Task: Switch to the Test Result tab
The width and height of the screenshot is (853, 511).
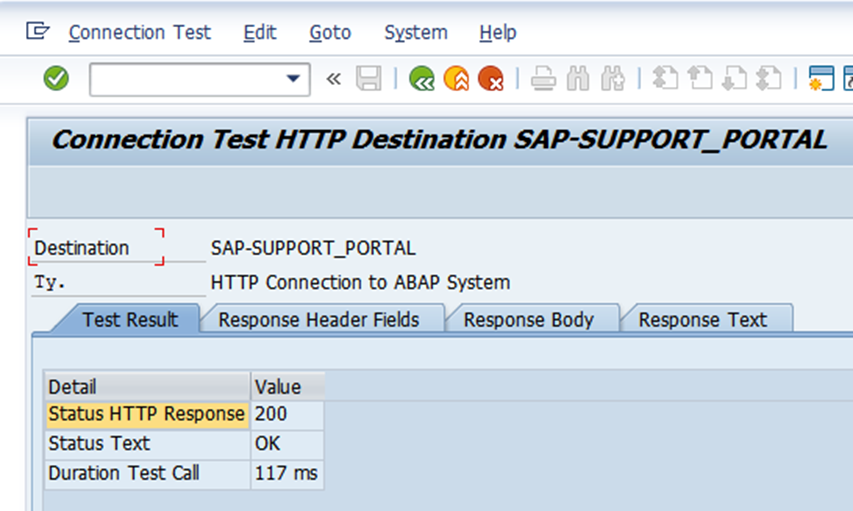Action: point(129,319)
